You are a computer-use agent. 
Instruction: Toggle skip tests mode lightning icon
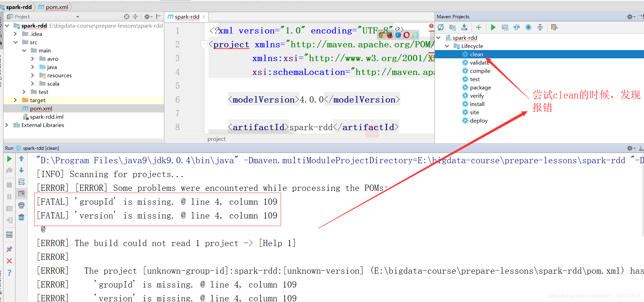[x=528, y=27]
